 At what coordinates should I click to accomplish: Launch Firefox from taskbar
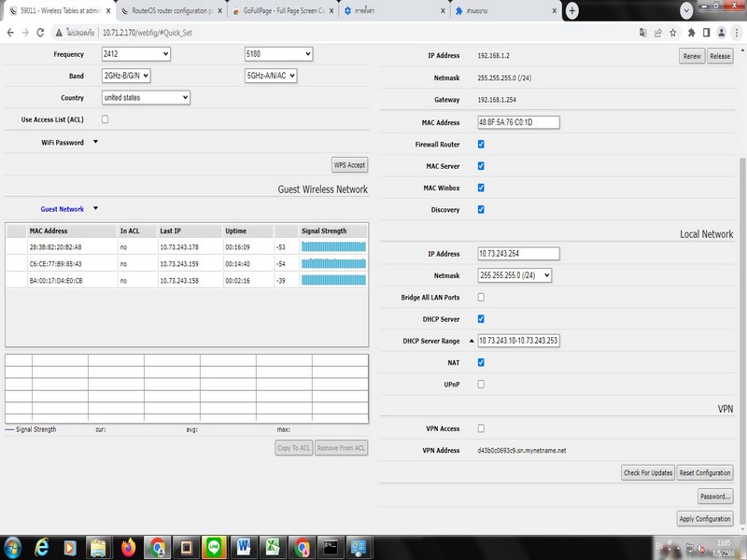coord(128,548)
